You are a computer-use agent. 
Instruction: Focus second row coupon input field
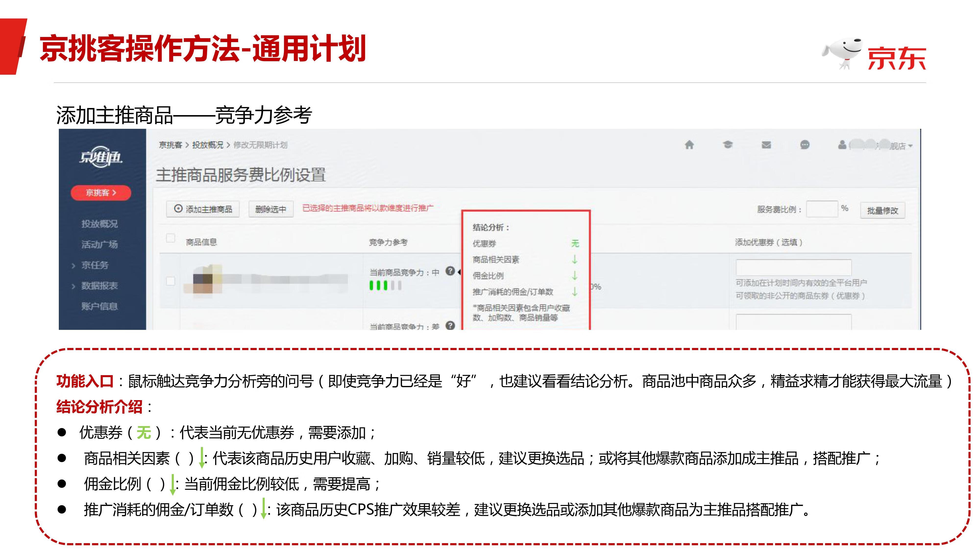click(x=794, y=322)
